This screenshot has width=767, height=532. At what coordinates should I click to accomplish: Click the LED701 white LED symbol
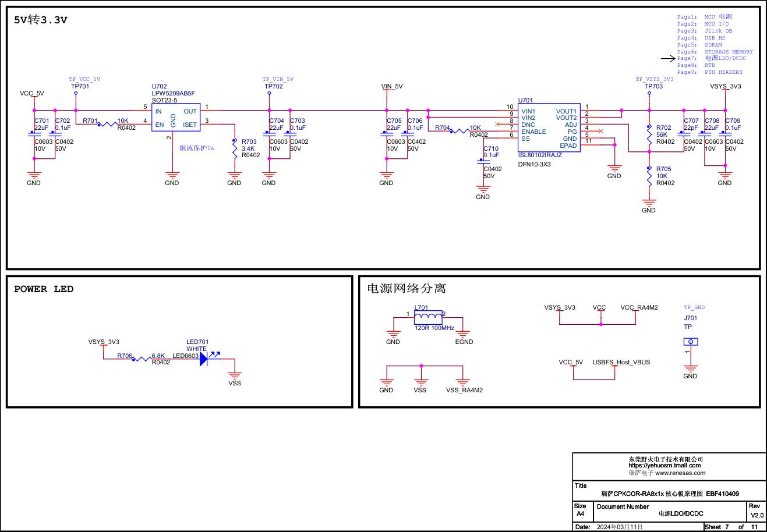coord(203,359)
